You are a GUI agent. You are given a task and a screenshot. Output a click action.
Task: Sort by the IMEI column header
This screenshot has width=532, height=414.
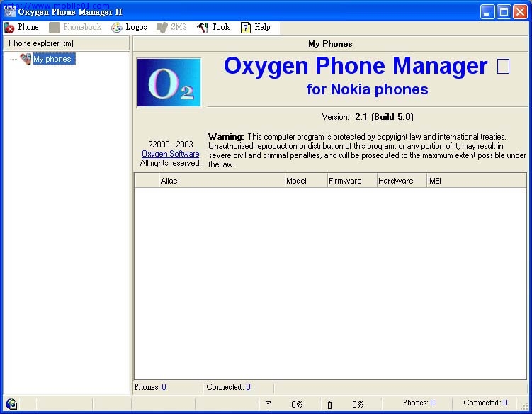[476, 181]
